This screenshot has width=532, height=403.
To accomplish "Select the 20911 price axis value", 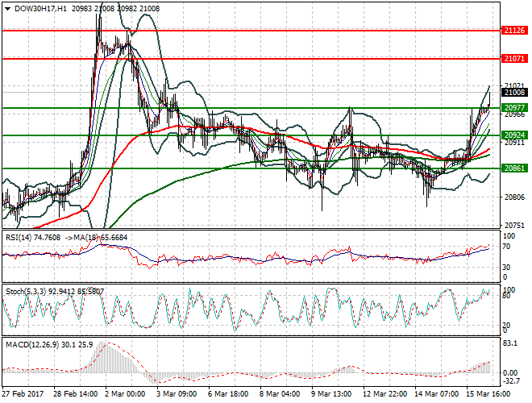I will pyautogui.click(x=514, y=143).
